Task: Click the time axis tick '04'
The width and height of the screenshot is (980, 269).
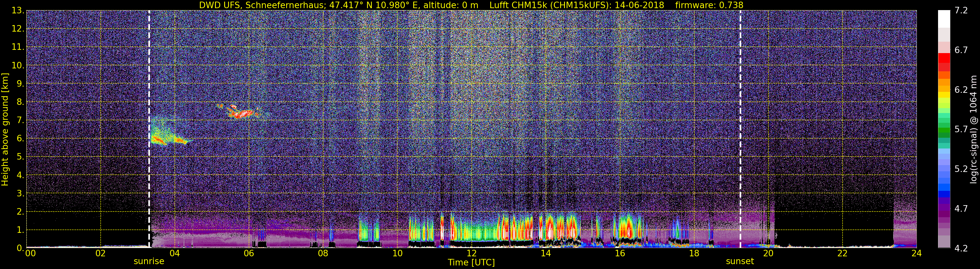Action: pyautogui.click(x=174, y=253)
